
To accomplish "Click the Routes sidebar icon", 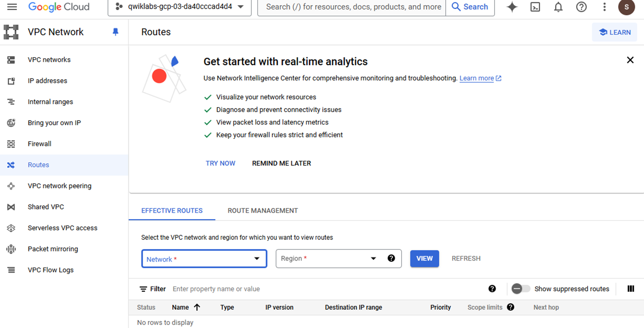I will pyautogui.click(x=11, y=165).
